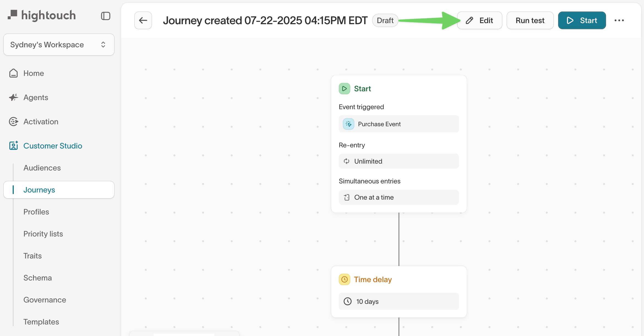Open Activation via its sidebar icon
This screenshot has width=644, height=336.
tap(13, 121)
